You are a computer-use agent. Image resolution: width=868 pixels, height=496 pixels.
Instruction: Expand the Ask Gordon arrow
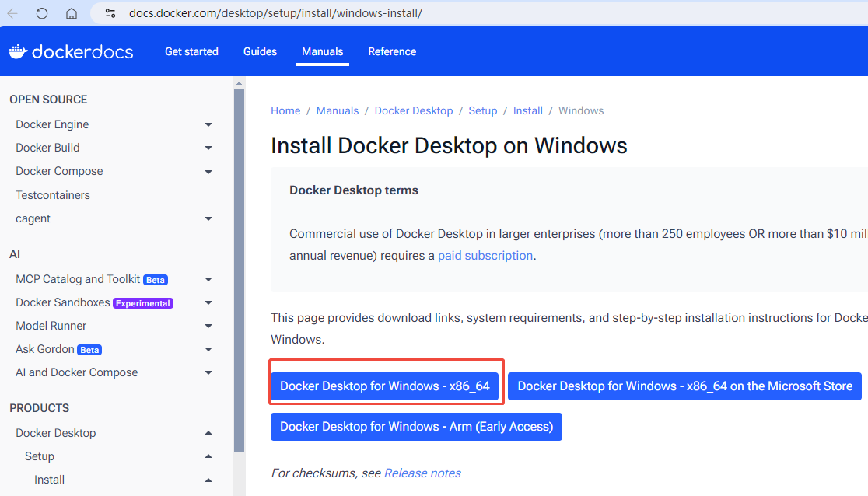point(208,349)
